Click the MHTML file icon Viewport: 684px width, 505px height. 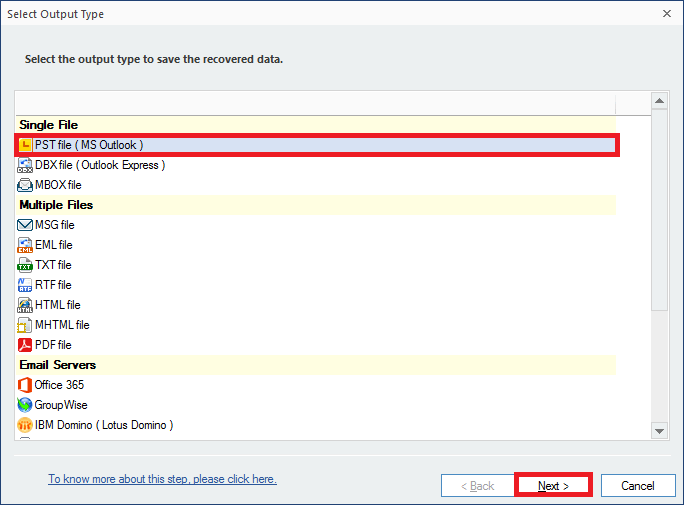(25, 325)
